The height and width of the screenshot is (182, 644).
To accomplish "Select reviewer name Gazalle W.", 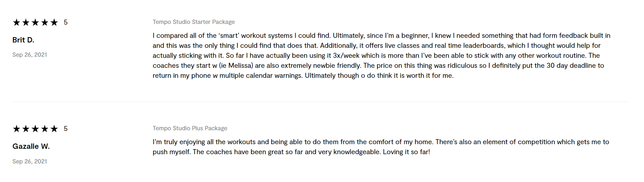I will (x=31, y=146).
